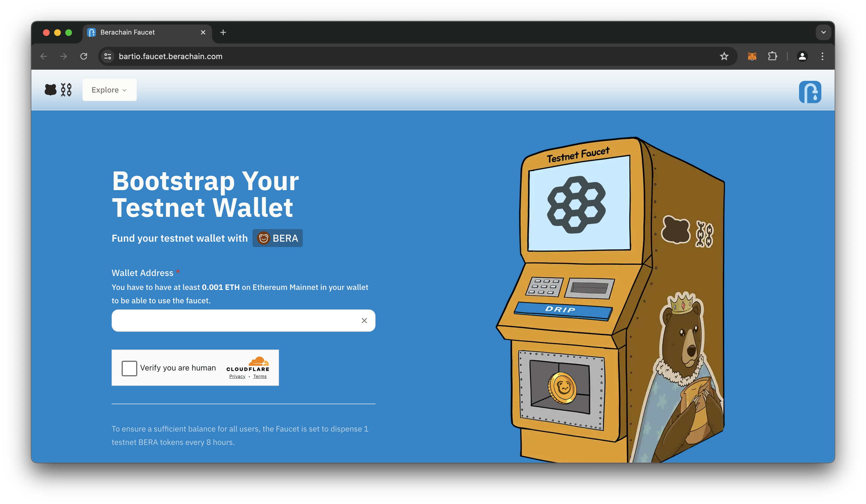Open a new browser tab
This screenshot has width=866, height=504.
tap(223, 32)
